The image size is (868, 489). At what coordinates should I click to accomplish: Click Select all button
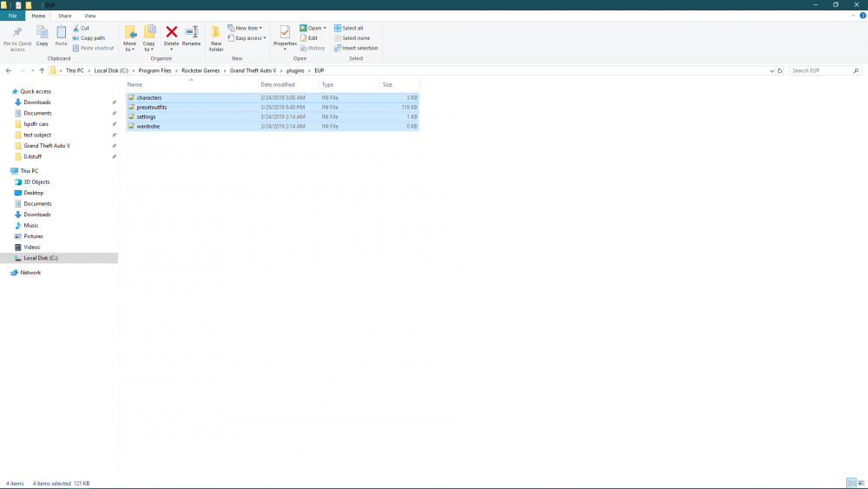(349, 28)
